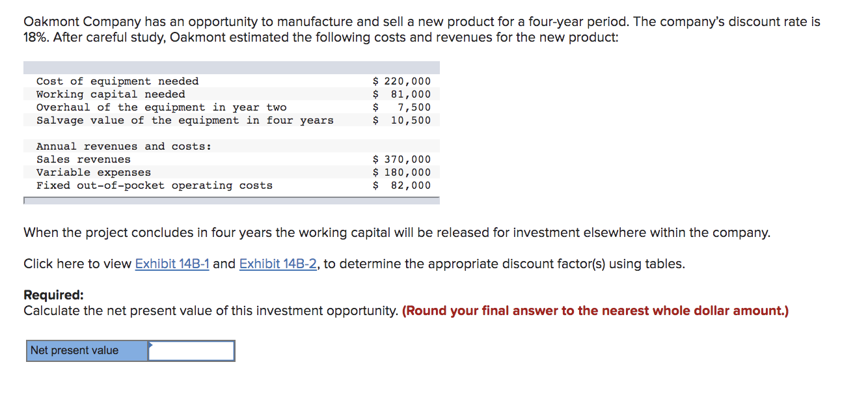Click the small triangle marker in answer field

(151, 344)
